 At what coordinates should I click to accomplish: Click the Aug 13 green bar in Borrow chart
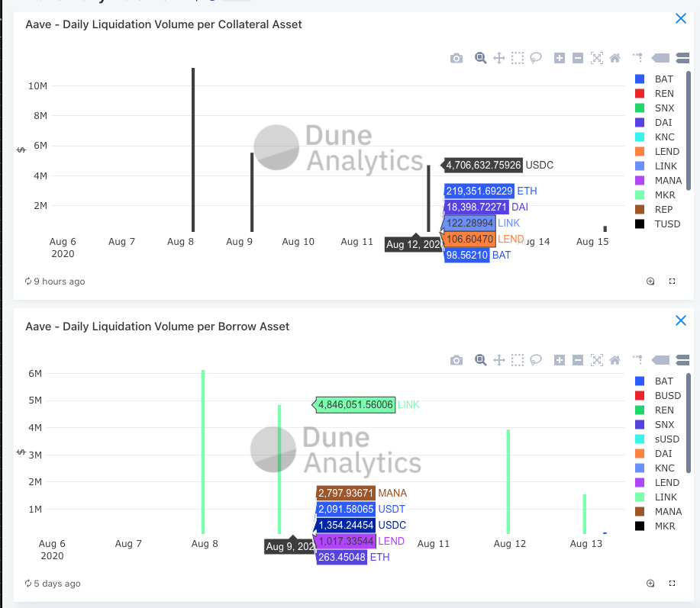click(585, 514)
